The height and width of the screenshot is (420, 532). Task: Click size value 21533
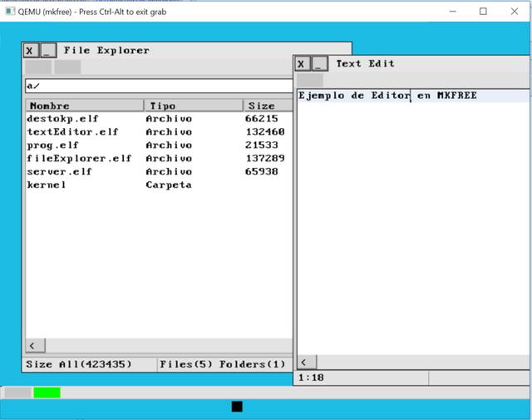point(261,145)
